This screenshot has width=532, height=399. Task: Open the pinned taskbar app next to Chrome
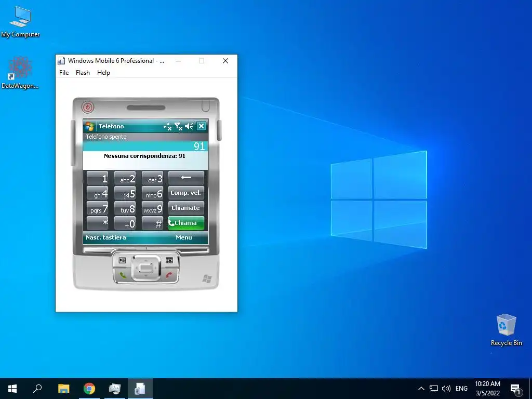pos(115,389)
